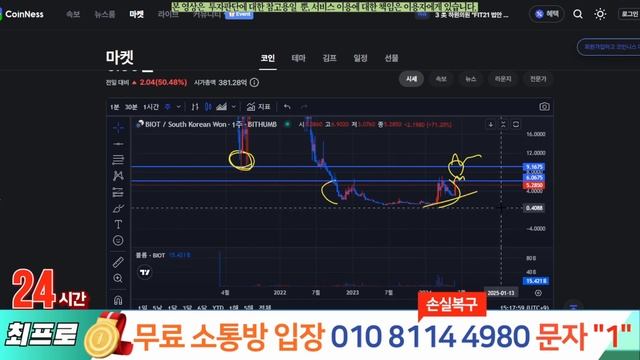This screenshot has height=360, width=640.
Task: Click the redo arrow
Action: tap(304, 107)
